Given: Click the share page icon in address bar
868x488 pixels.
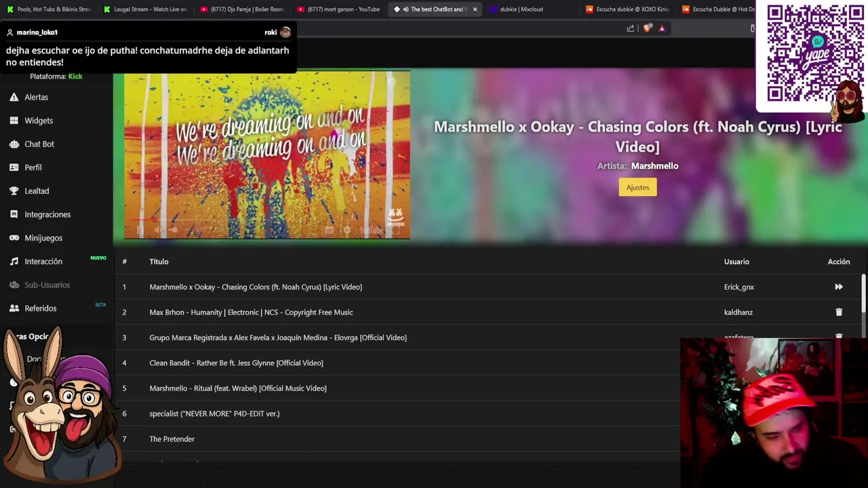Looking at the screenshot, I should [x=631, y=28].
